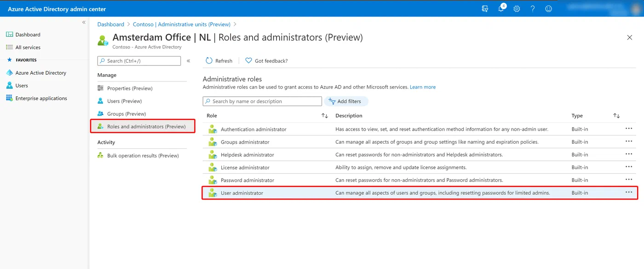Sort by the Type column arrows
This screenshot has height=269, width=644.
(616, 116)
